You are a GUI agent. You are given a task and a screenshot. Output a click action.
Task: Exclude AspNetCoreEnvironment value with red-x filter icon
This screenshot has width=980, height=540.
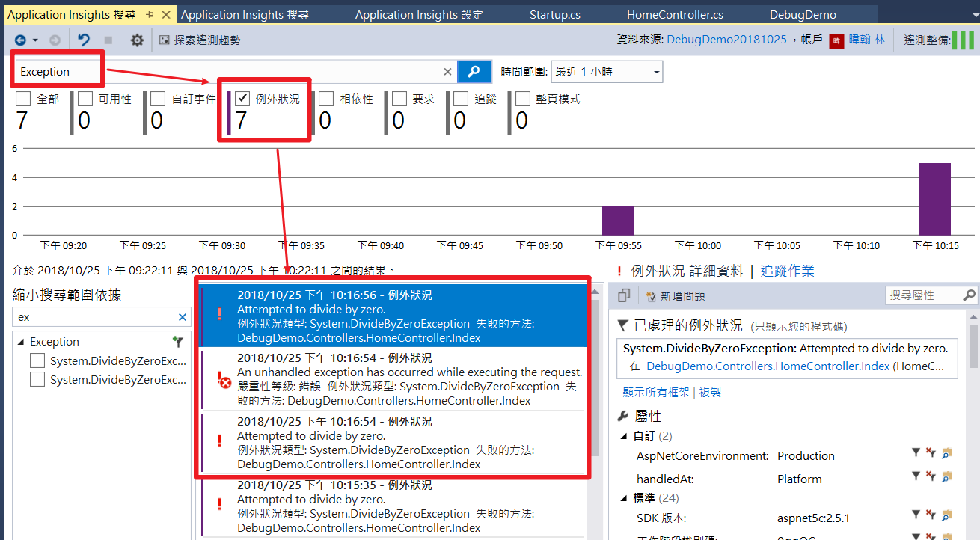pyautogui.click(x=931, y=452)
